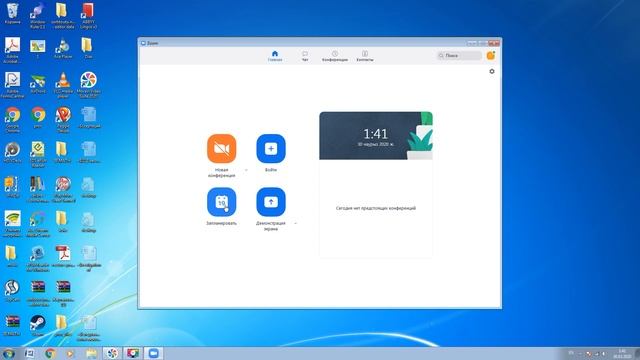Select the Chrome shortcut labeled Google Chrome
Screen dimensions: 640x360
pyautogui.click(x=13, y=120)
